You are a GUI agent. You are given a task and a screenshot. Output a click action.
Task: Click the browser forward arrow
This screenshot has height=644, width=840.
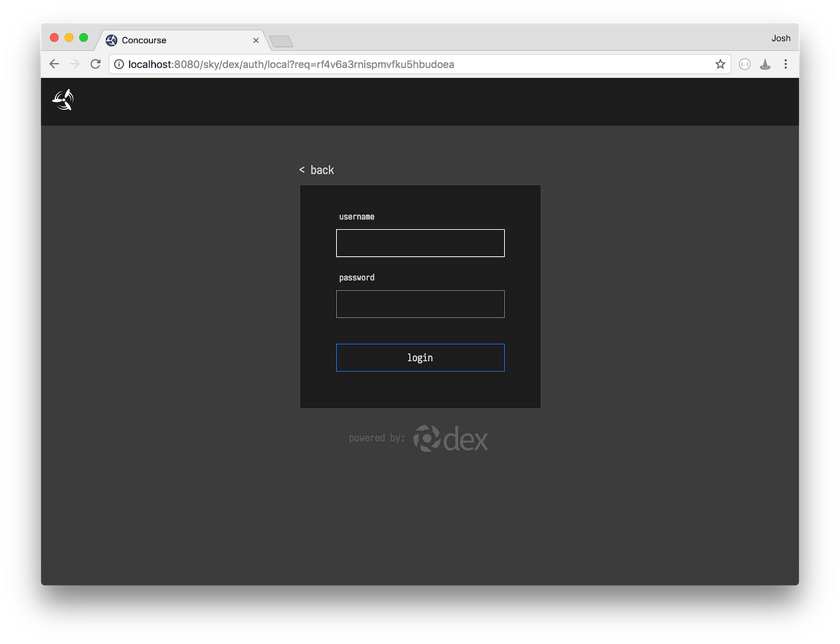(75, 64)
